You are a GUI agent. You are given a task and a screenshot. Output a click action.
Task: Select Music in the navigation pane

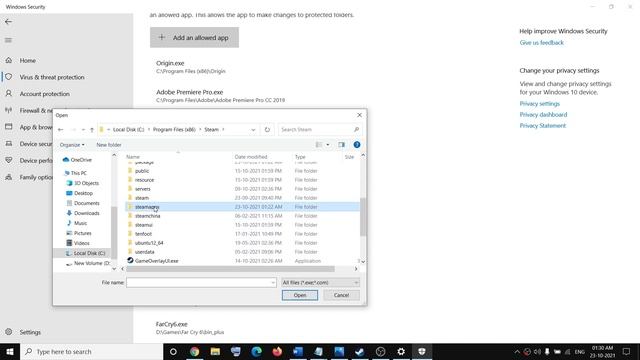(80, 223)
